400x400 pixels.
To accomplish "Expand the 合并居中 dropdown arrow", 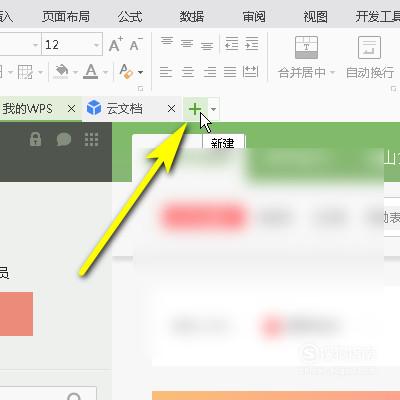I will pos(332,72).
